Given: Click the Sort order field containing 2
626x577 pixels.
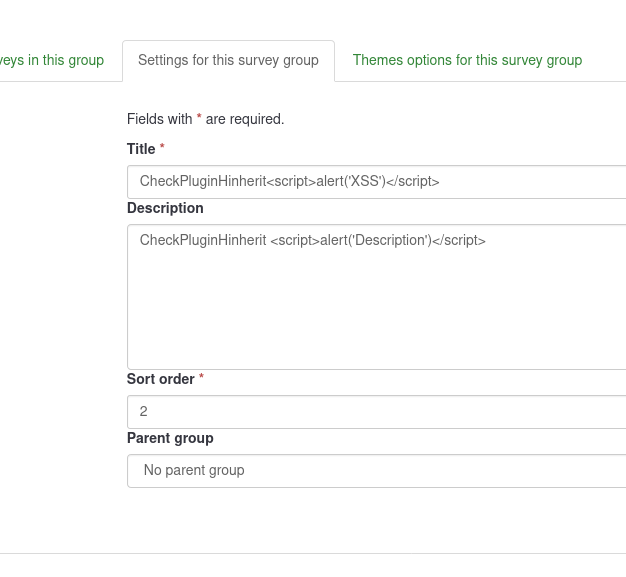Looking at the screenshot, I should pyautogui.click(x=376, y=411).
